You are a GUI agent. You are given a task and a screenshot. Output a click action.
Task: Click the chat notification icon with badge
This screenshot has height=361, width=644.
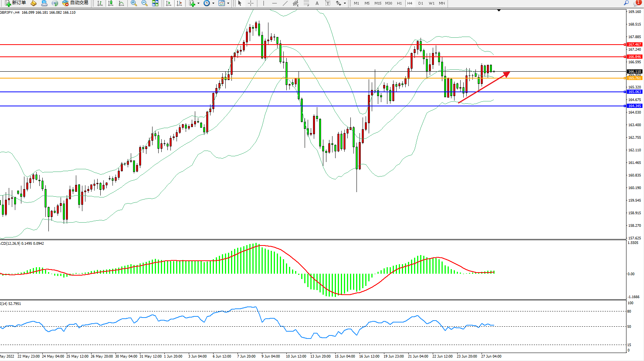coord(637,3)
